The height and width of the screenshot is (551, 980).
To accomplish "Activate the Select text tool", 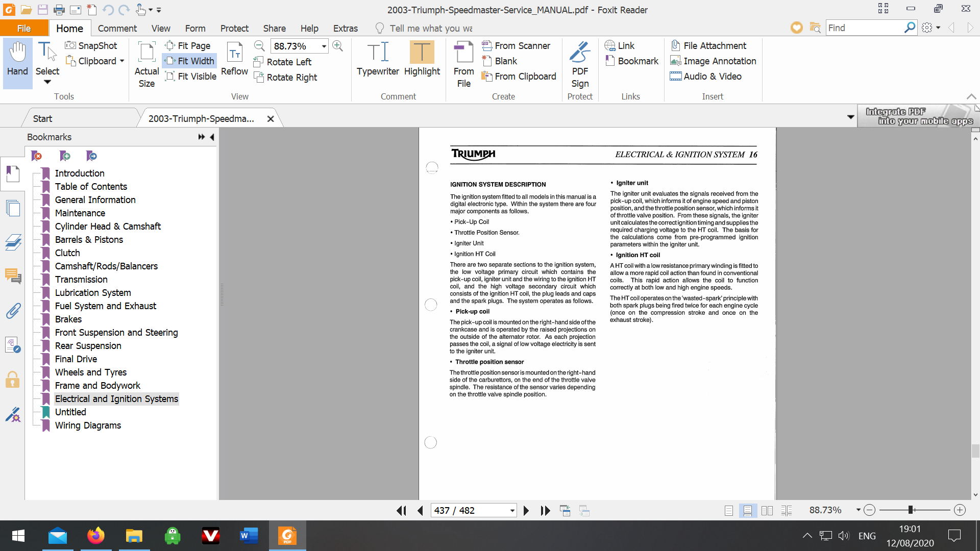I will tap(47, 62).
